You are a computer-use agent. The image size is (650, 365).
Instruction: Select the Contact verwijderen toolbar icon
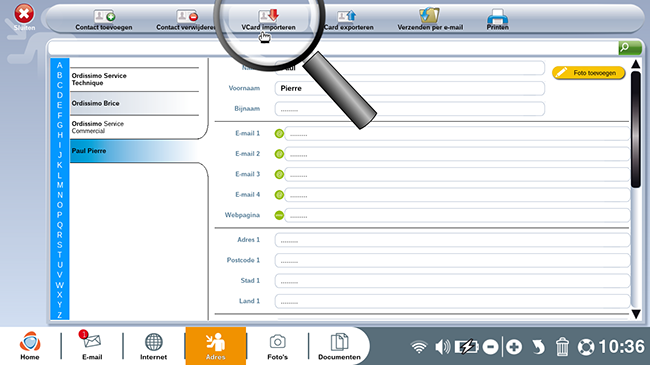pos(187,16)
